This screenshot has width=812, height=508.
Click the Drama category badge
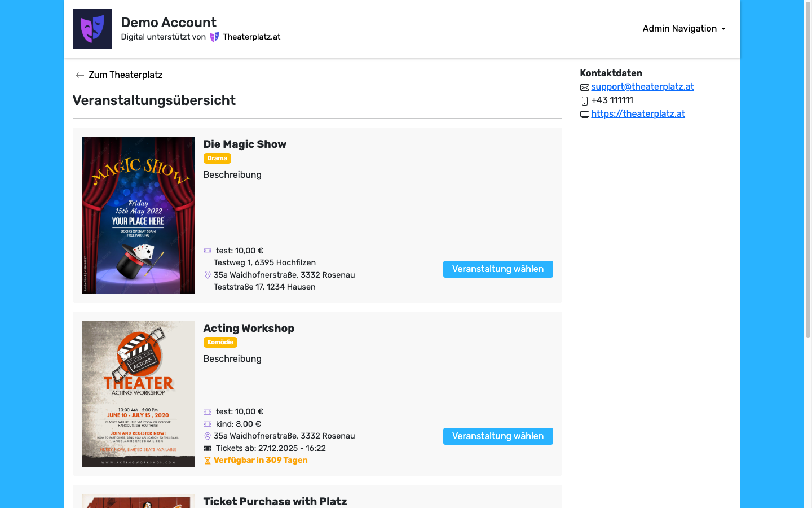[217, 159]
